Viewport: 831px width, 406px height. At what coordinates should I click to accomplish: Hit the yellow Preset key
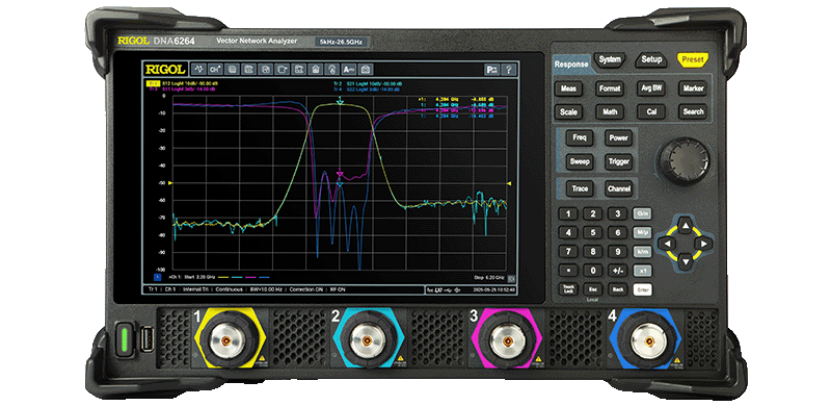[692, 60]
